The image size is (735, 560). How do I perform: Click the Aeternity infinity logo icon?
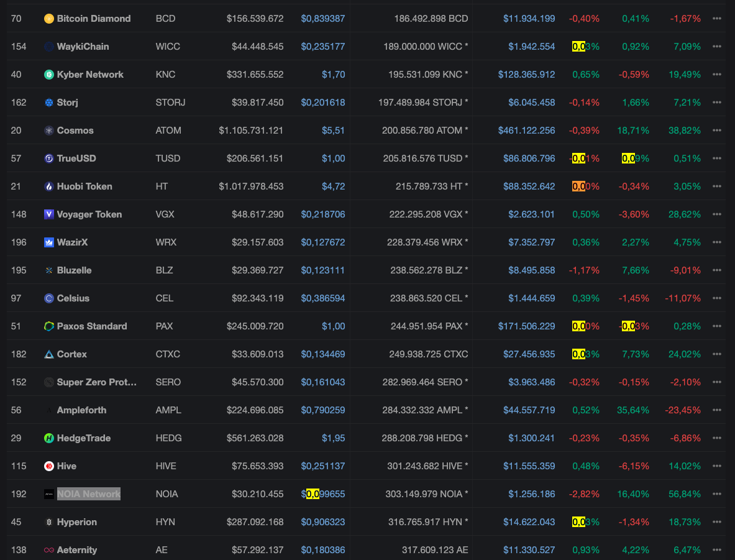(49, 550)
